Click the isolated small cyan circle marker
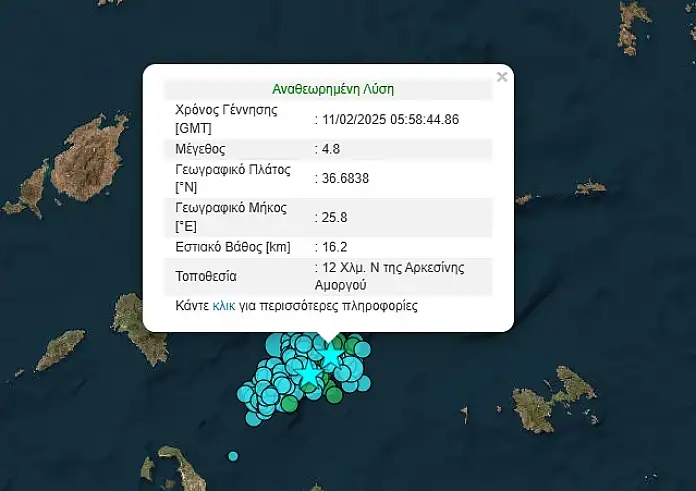 [233, 456]
